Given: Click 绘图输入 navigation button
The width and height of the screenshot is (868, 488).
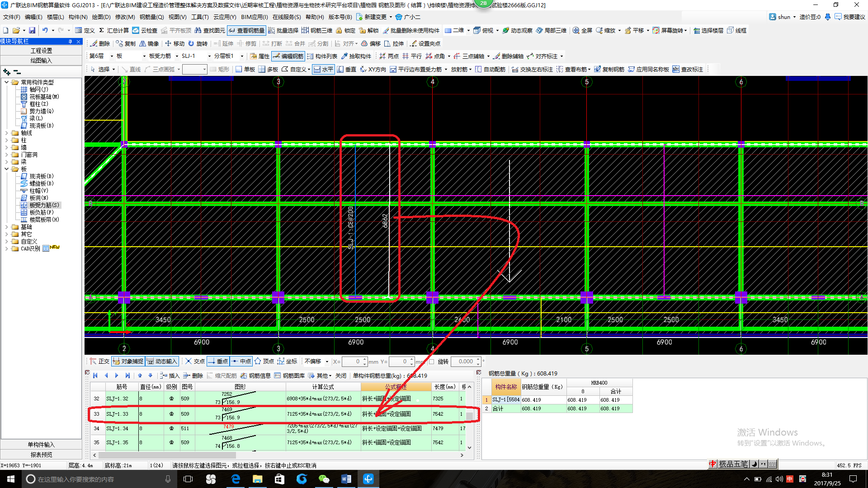Looking at the screenshot, I should (x=41, y=61).
